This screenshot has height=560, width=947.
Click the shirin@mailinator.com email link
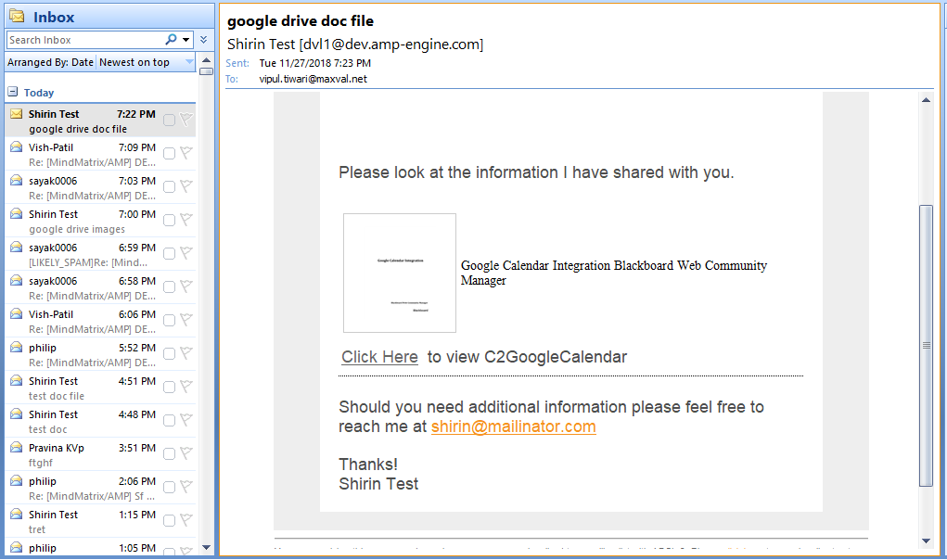513,426
